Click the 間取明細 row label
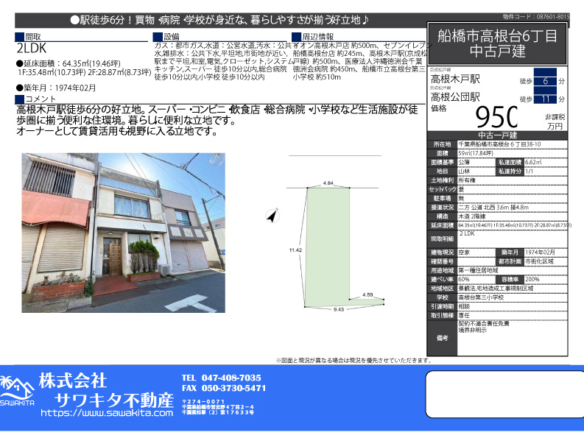Viewport: 584px width, 438px height. (442, 239)
